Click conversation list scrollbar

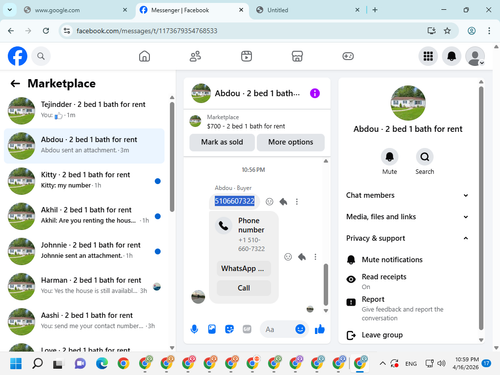172,157
